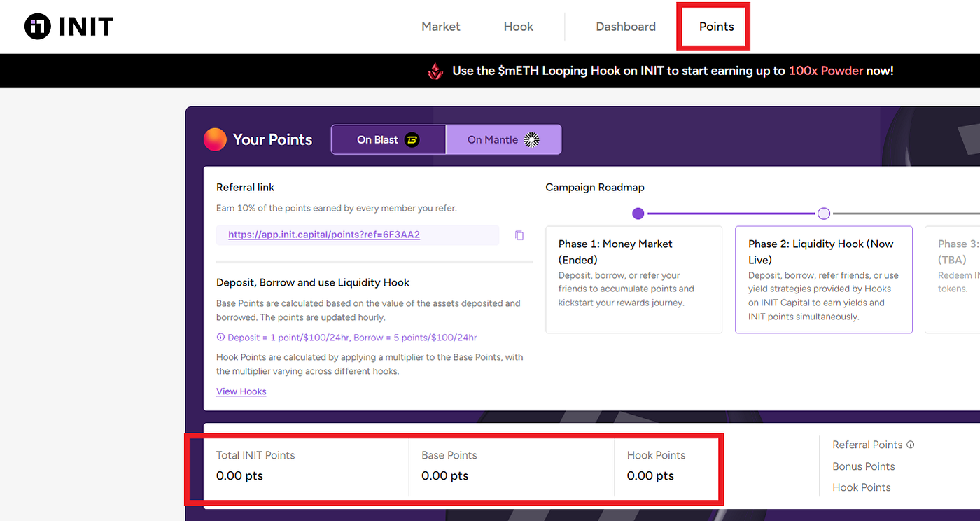Click the Deposit and Borrow rate text
This screenshot has width=980, height=521.
pos(352,338)
